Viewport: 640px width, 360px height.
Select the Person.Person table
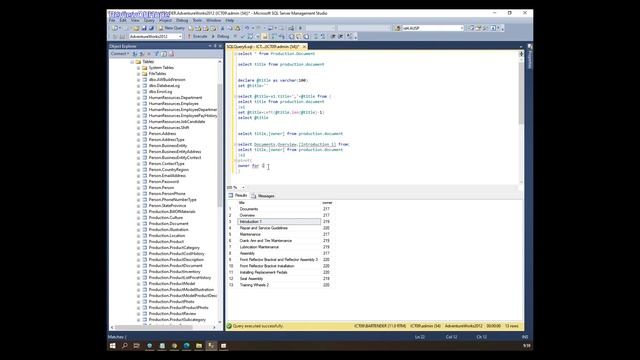[161, 188]
